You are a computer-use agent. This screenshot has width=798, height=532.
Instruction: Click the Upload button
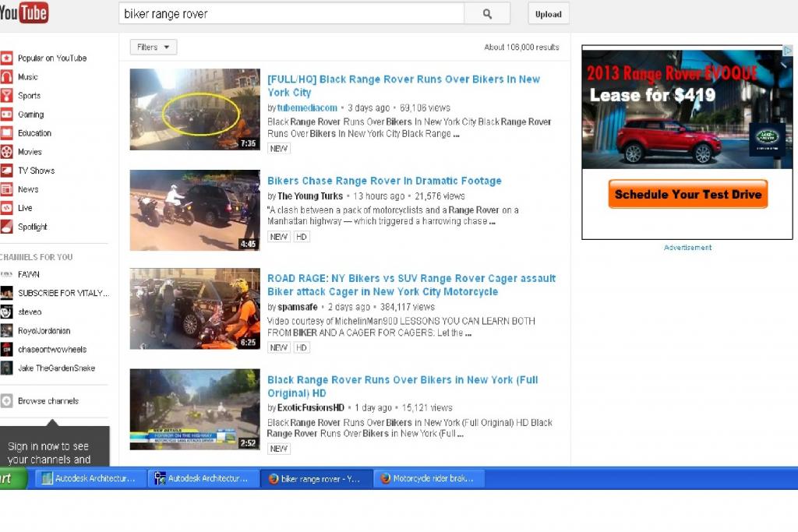[548, 14]
